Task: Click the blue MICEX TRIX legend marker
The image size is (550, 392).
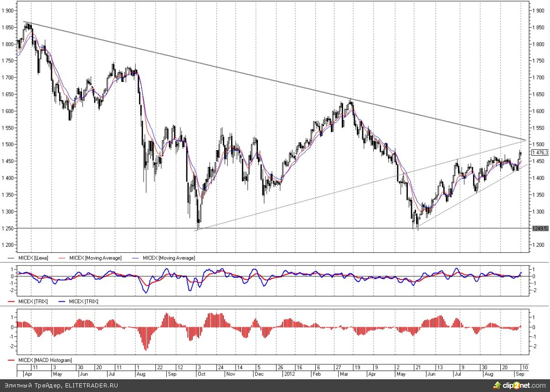Action: tap(62, 301)
